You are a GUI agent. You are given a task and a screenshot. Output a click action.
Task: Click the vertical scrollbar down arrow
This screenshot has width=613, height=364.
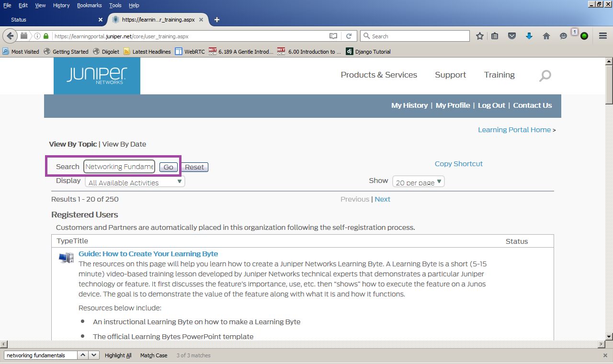(609, 337)
